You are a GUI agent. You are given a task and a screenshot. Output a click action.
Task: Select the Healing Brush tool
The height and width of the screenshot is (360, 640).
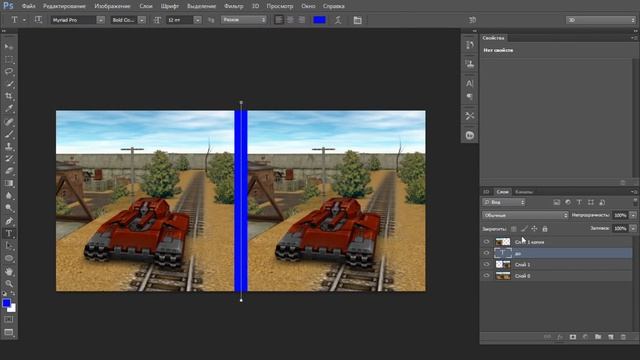[9, 122]
